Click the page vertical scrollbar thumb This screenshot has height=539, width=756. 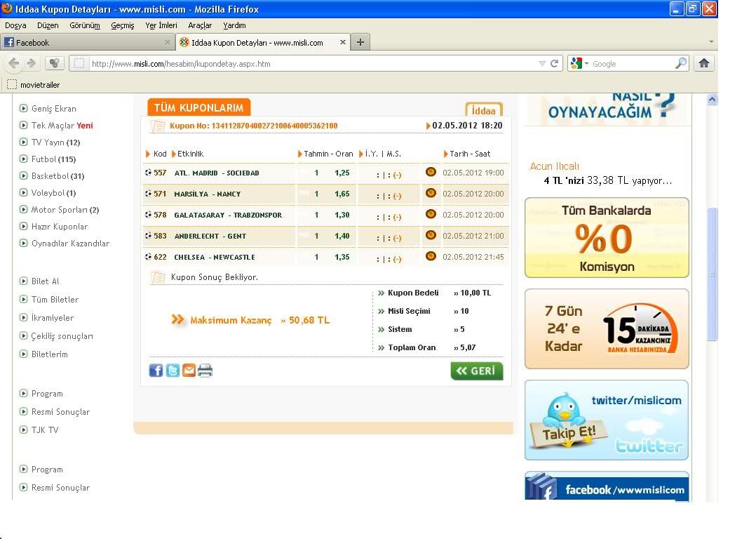713,274
